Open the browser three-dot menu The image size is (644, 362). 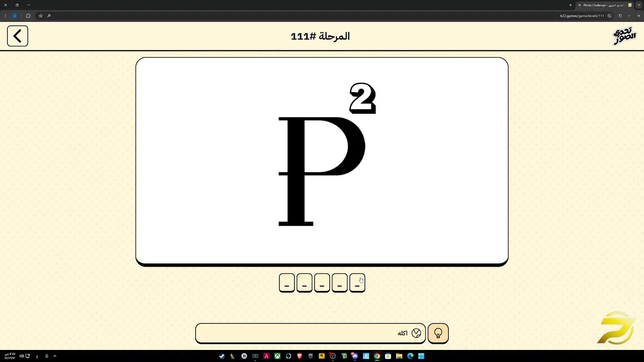(x=6, y=16)
